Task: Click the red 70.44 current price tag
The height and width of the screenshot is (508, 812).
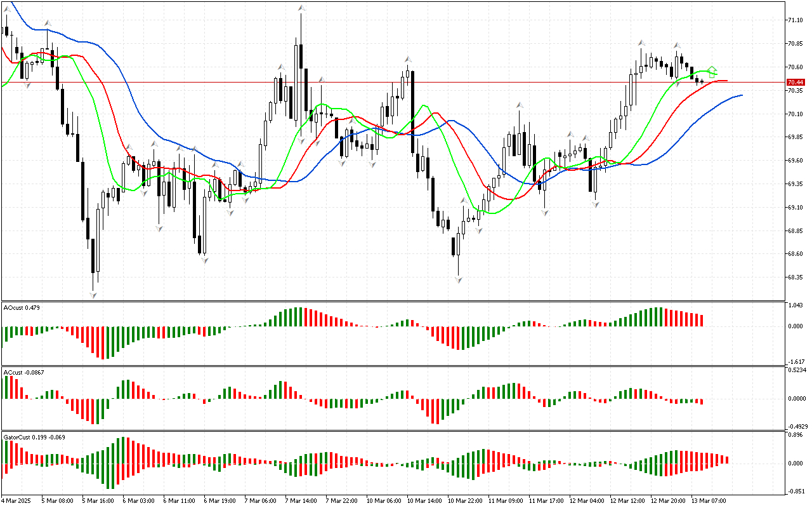Action: (795, 83)
